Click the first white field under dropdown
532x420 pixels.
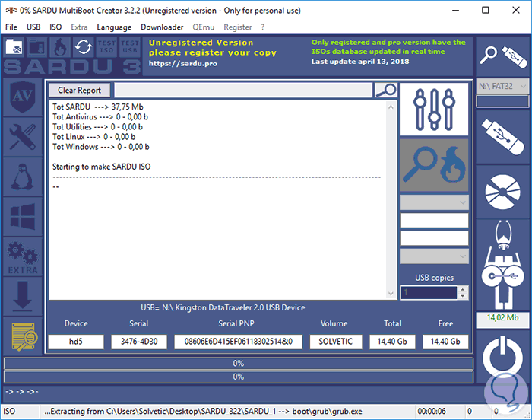(x=434, y=220)
